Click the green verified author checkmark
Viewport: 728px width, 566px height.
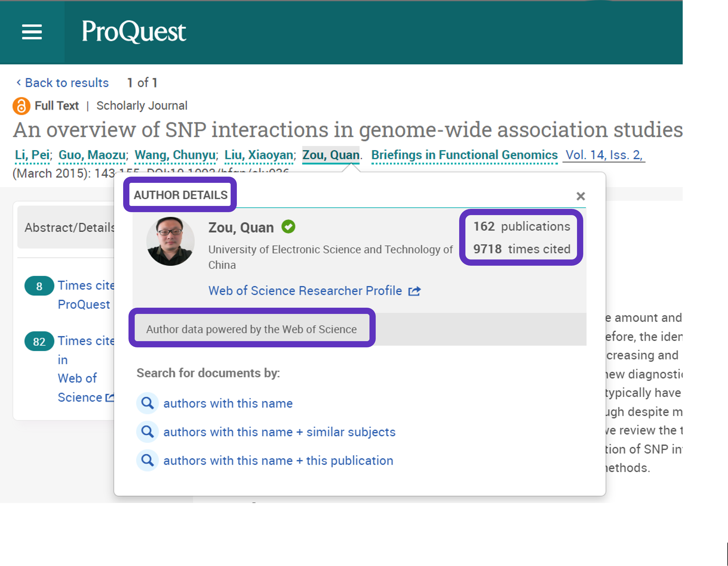click(x=288, y=227)
